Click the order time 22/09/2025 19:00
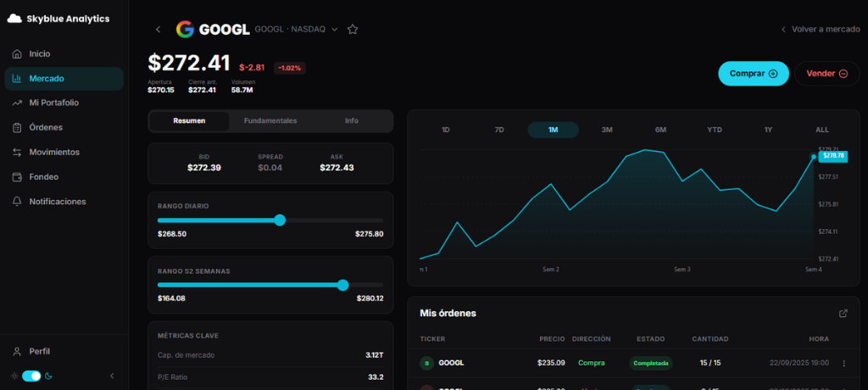Viewport: 868px width, 390px height. point(799,364)
